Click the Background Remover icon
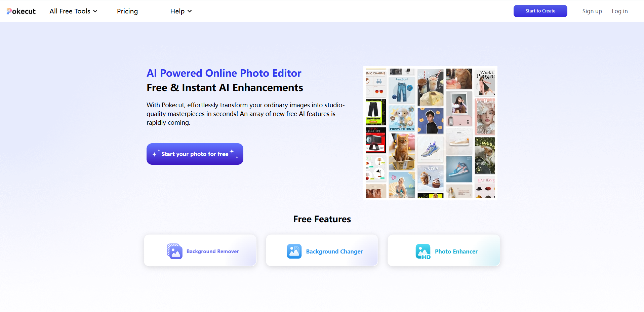The width and height of the screenshot is (644, 312). [x=174, y=251]
